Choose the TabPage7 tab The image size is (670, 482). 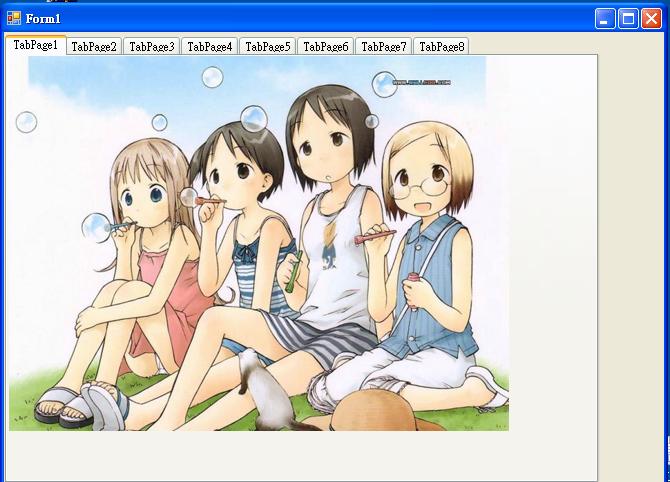[x=384, y=46]
